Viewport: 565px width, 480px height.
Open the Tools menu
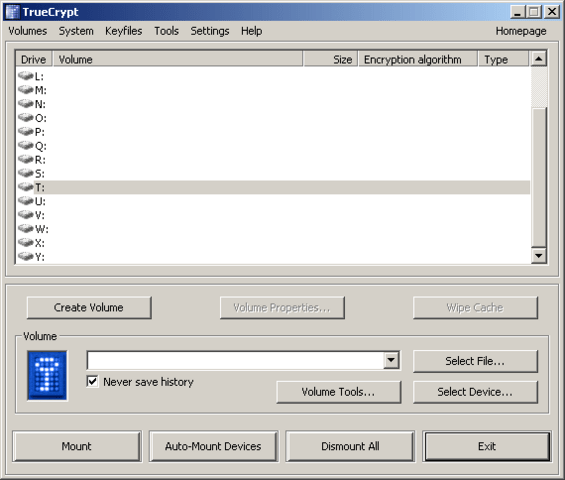166,31
